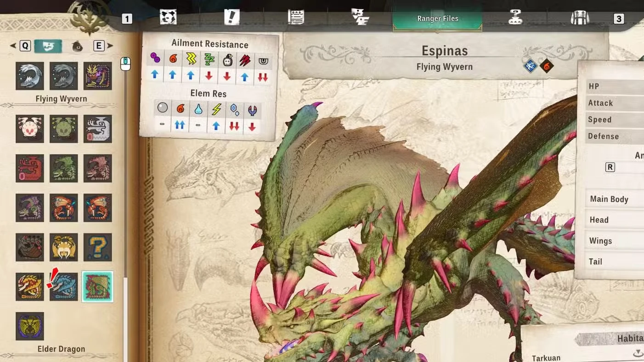Viewport: 644px width, 362px height.
Task: Click the last ailment resistance icon
Action: pos(263,61)
